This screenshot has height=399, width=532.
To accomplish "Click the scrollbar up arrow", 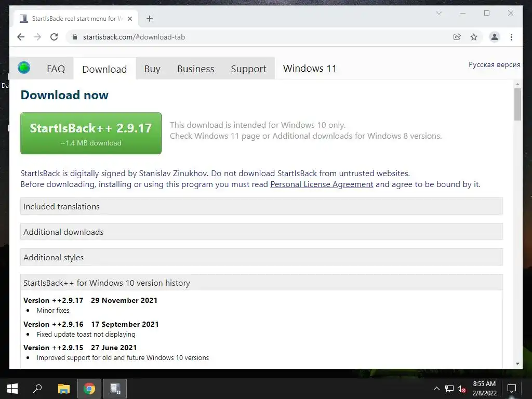I will coord(517,84).
